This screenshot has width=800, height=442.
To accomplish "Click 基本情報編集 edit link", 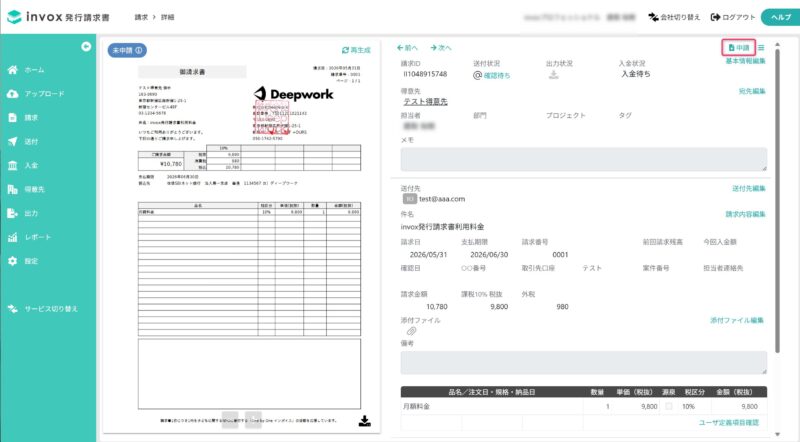I will click(x=745, y=61).
